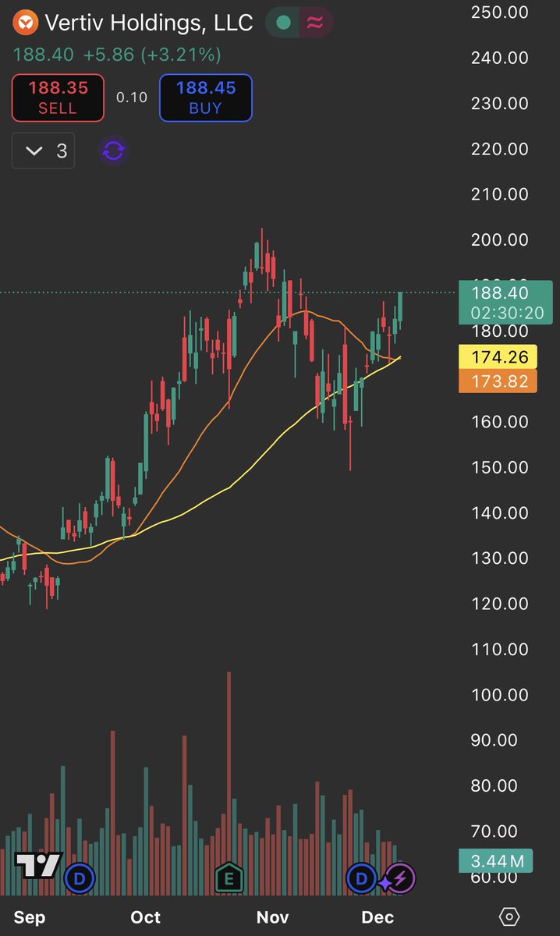This screenshot has width=560, height=936.
Task: Tap the 188.35 SELL button
Action: tap(58, 98)
